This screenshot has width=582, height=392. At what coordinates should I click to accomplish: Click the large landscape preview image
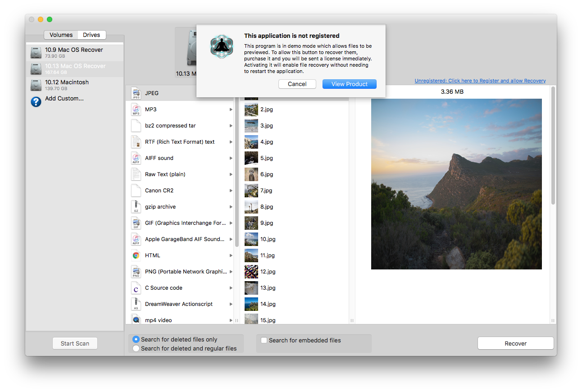click(x=456, y=184)
